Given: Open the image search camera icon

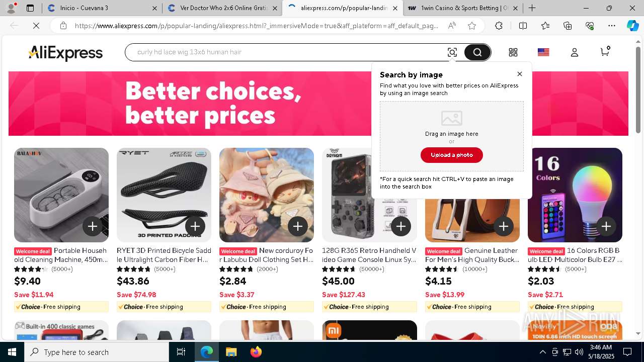Looking at the screenshot, I should pyautogui.click(x=452, y=52).
